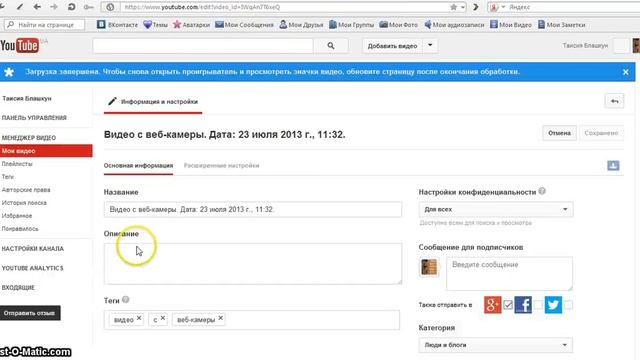
Task: Open Панель управления in the sidebar
Action: click(x=34, y=118)
